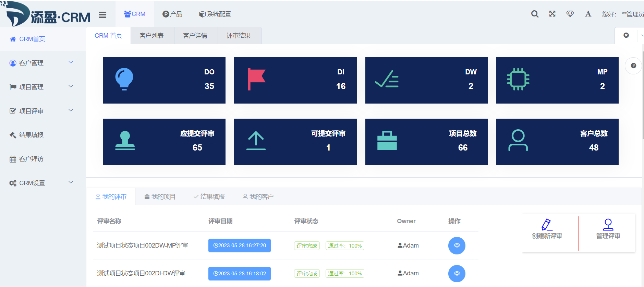Click the stamp icon on 应提交评审 card
Image resolution: width=644 pixels, height=287 pixels.
pos(125,141)
